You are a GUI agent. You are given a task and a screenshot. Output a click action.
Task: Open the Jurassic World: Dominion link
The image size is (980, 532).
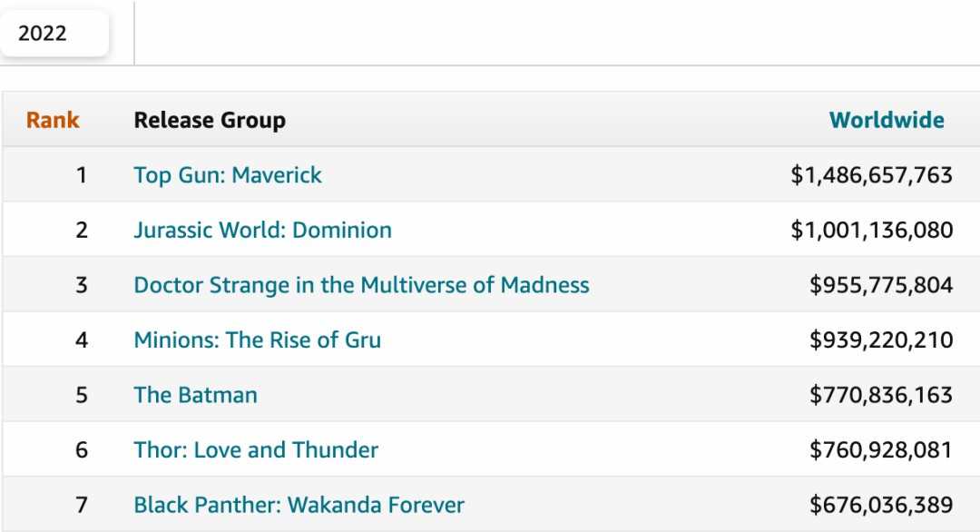coord(262,230)
